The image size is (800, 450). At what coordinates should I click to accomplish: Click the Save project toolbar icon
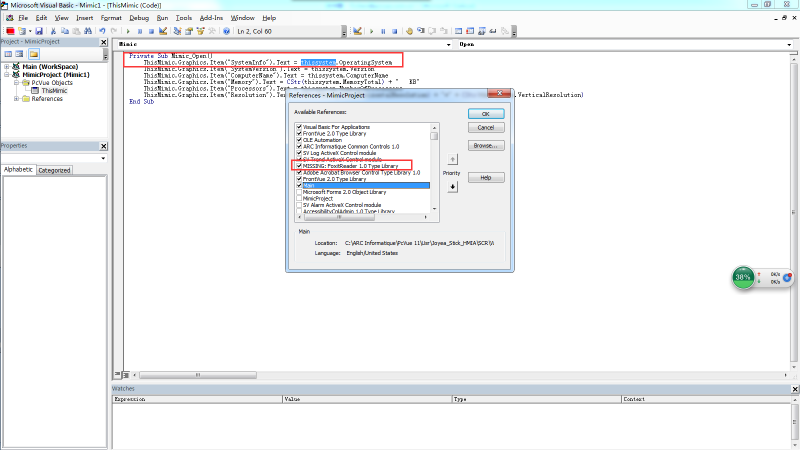click(x=39, y=31)
